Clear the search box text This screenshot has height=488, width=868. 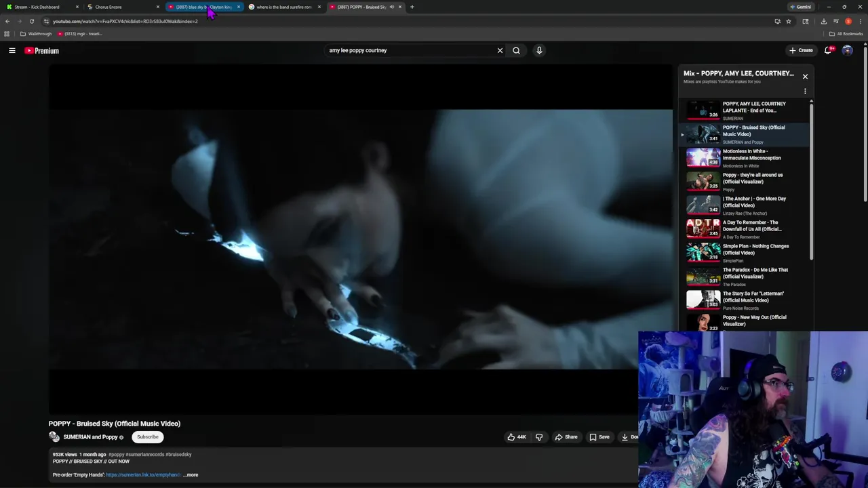[500, 50]
